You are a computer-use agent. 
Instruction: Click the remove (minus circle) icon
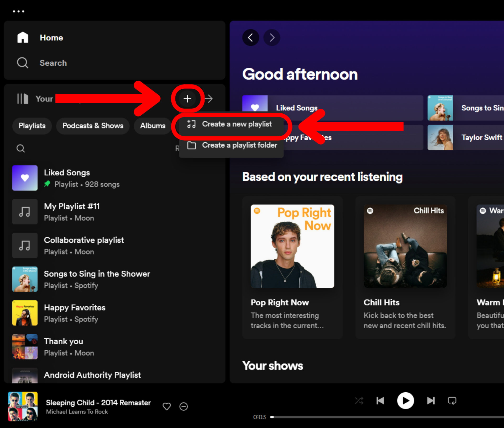[183, 406]
